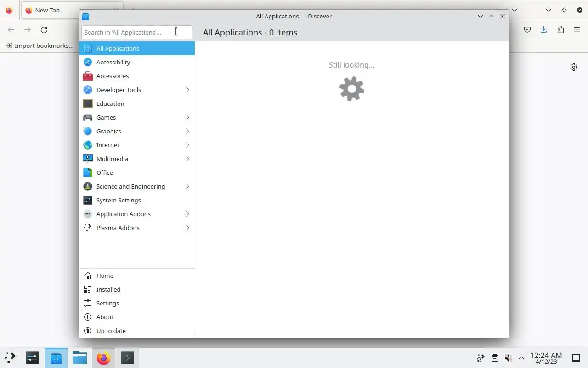Expand the Graphics subcategories arrow
Viewport: 588px width, 368px height.
coord(187,131)
